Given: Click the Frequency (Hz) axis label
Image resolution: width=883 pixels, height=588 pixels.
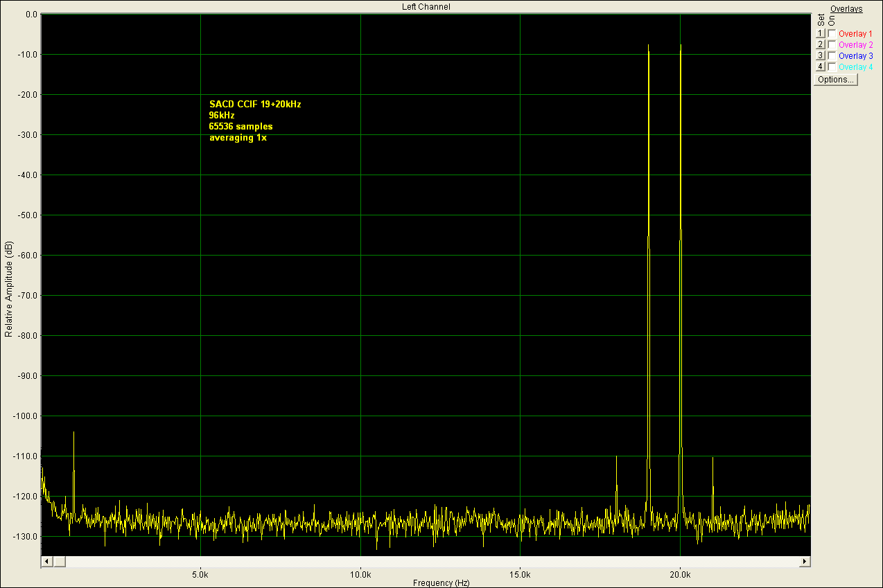Looking at the screenshot, I should click(x=441, y=583).
